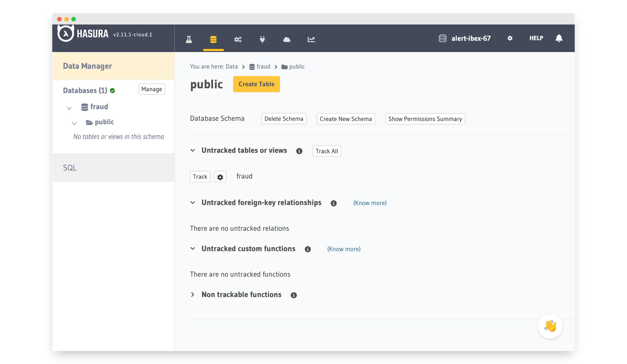Click the Track All button

pos(327,151)
